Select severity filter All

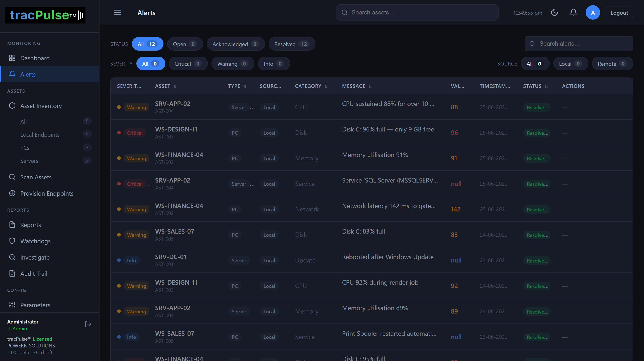(151, 64)
